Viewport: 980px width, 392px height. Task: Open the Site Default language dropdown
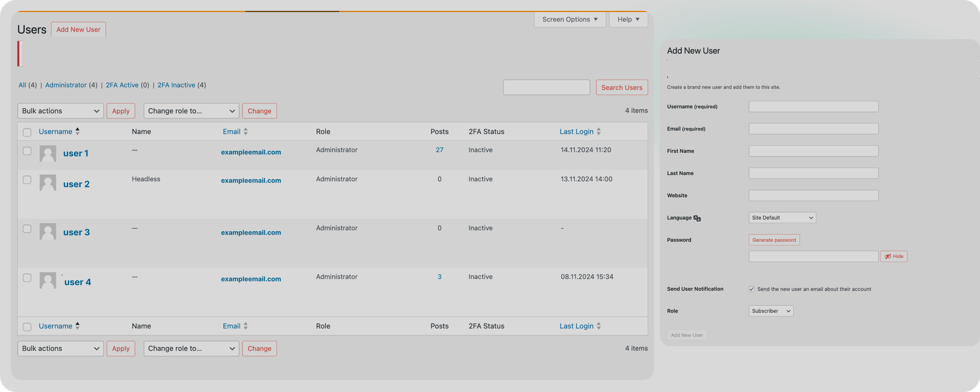click(x=782, y=218)
